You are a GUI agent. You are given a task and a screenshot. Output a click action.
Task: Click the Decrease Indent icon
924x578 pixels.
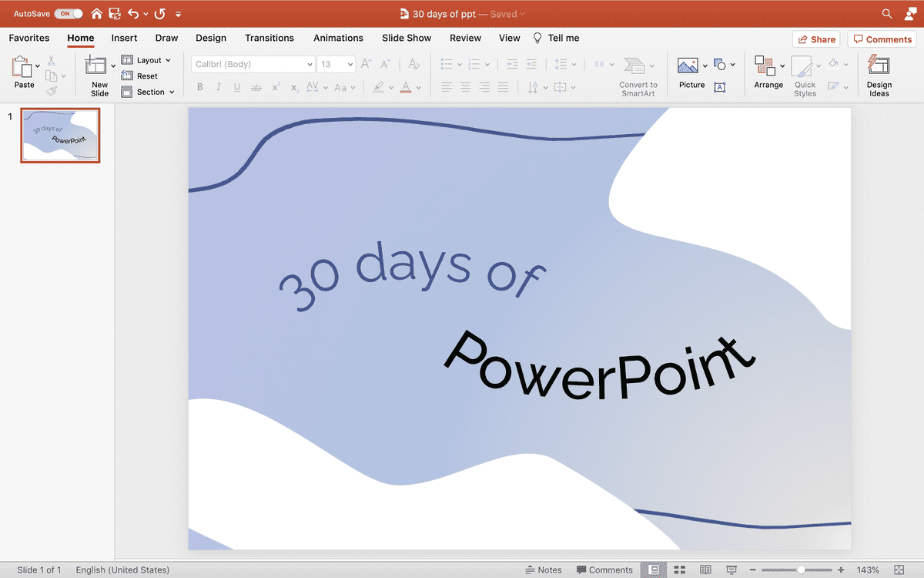[x=512, y=64]
